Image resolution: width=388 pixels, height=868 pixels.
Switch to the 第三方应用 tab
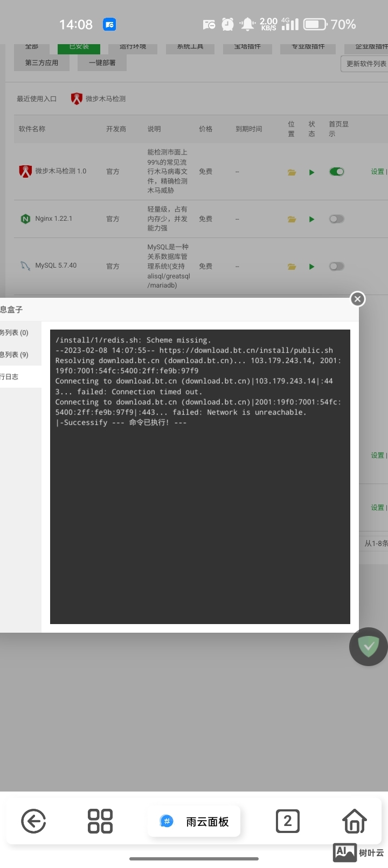coord(41,63)
